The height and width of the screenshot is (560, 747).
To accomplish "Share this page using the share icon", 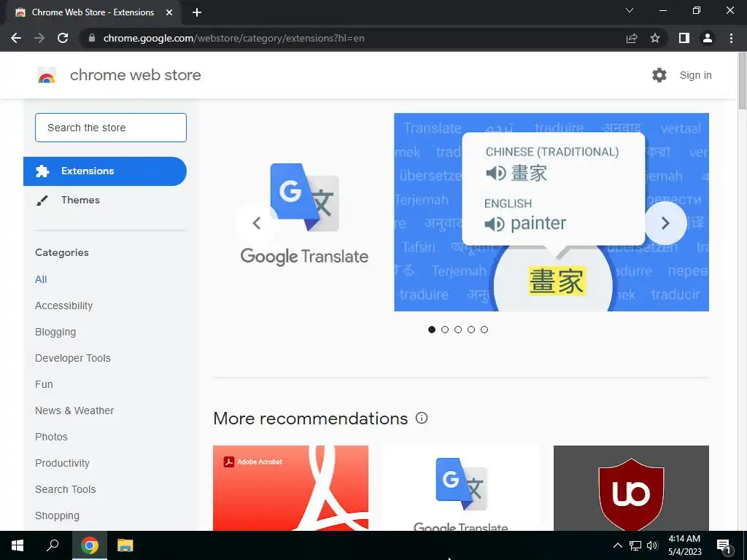I will (x=632, y=38).
